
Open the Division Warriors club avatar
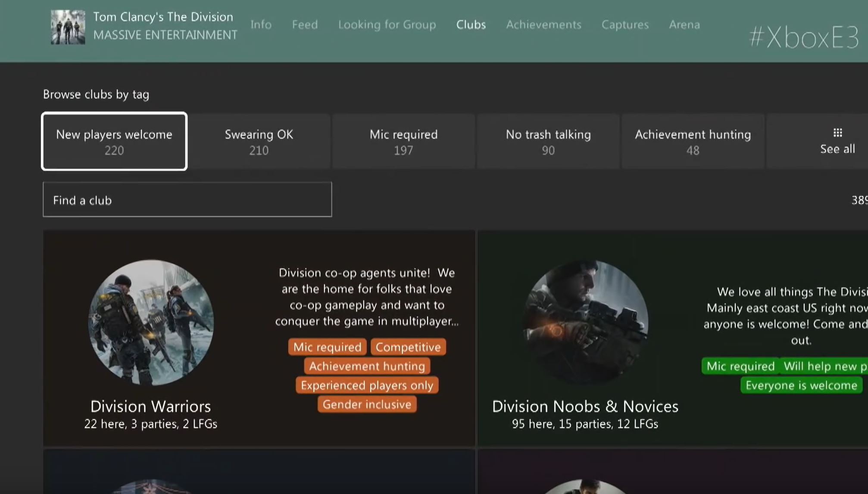(151, 322)
